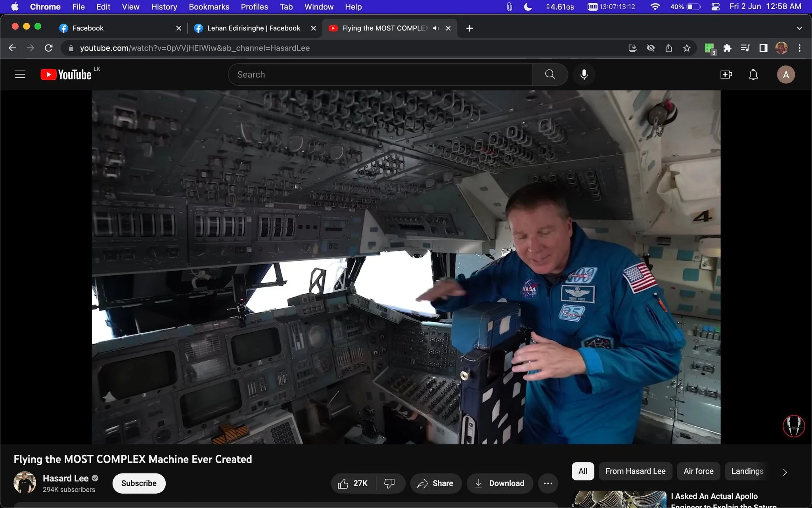Open the History menu
Image resolution: width=812 pixels, height=508 pixels.
pos(164,7)
